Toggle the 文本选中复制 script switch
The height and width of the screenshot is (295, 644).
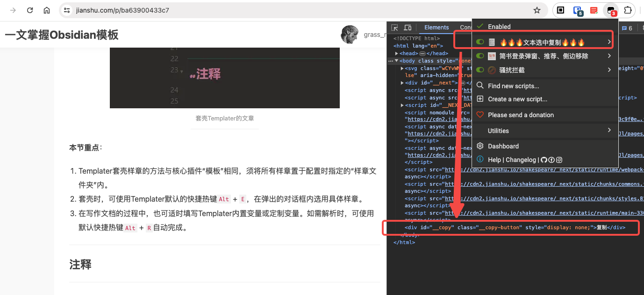click(x=480, y=42)
